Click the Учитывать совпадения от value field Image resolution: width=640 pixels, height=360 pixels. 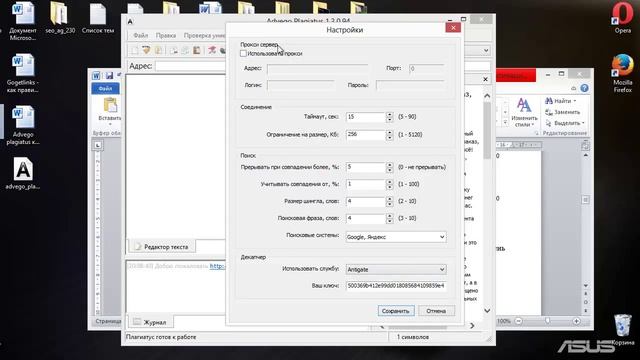(365, 184)
